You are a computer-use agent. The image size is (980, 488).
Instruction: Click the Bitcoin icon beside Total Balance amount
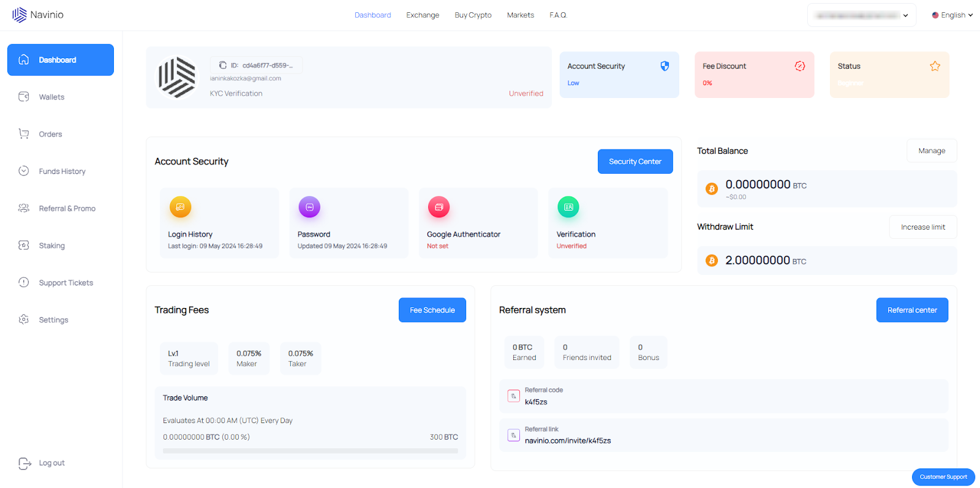click(x=712, y=189)
